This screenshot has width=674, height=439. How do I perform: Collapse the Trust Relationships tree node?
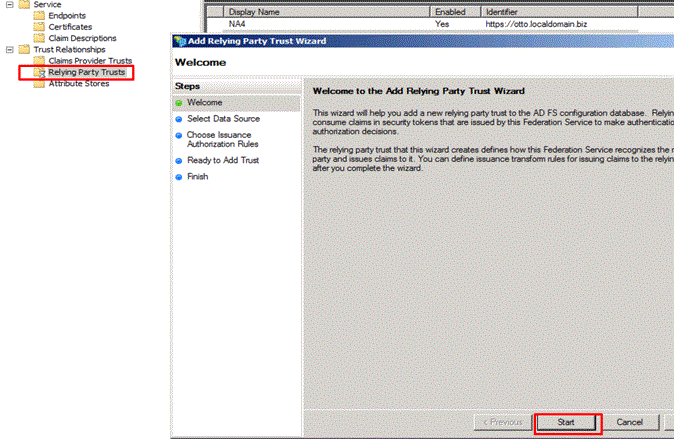9,50
